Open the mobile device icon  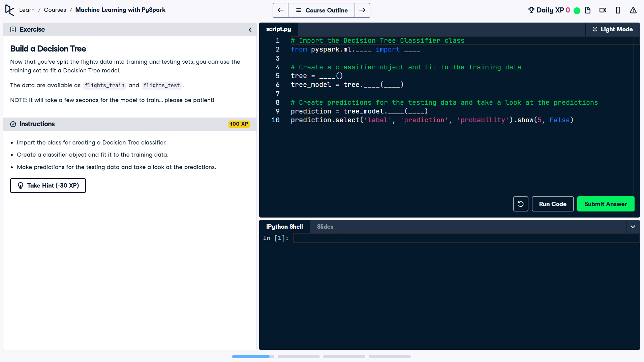(x=618, y=10)
